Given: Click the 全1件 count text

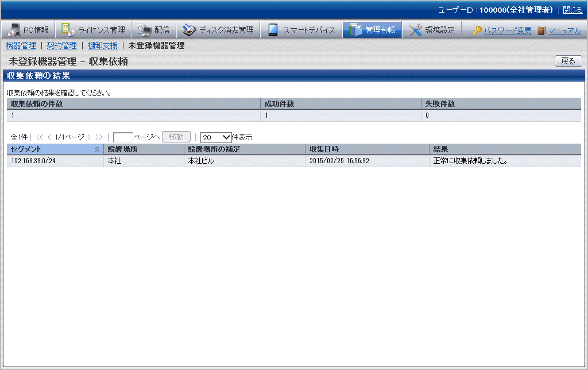Looking at the screenshot, I should (19, 137).
